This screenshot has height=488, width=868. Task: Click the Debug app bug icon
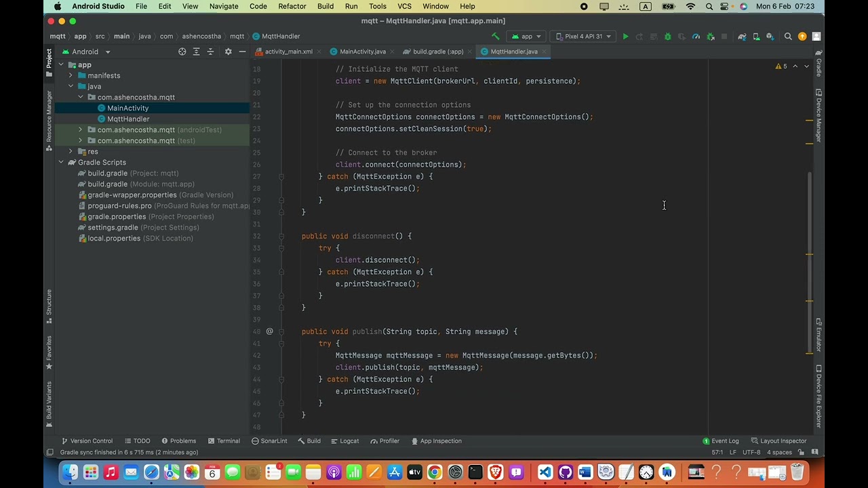(x=667, y=37)
